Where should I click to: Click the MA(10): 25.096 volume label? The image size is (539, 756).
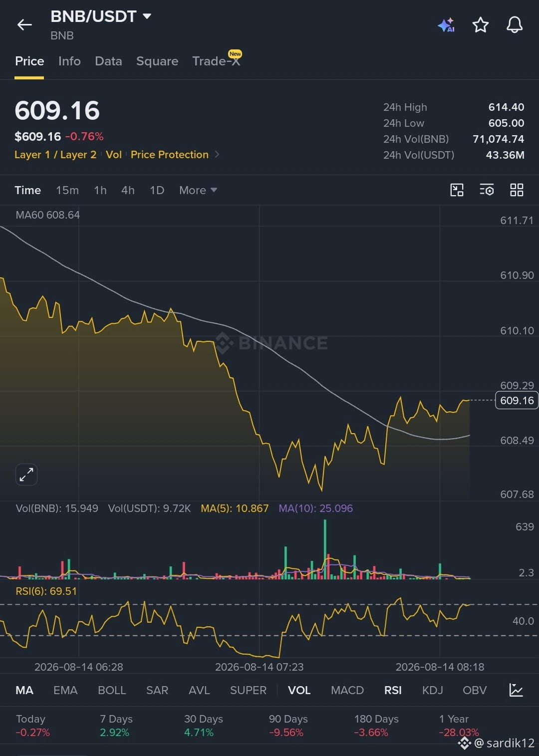click(315, 508)
